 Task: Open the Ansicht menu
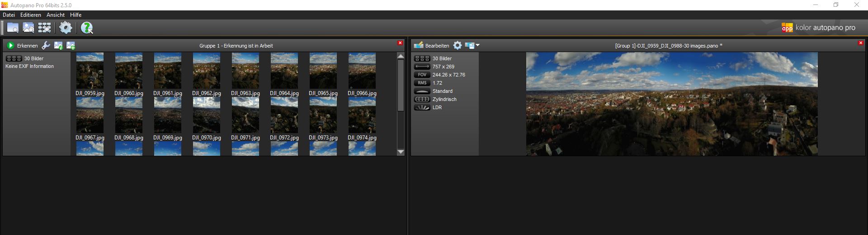56,15
